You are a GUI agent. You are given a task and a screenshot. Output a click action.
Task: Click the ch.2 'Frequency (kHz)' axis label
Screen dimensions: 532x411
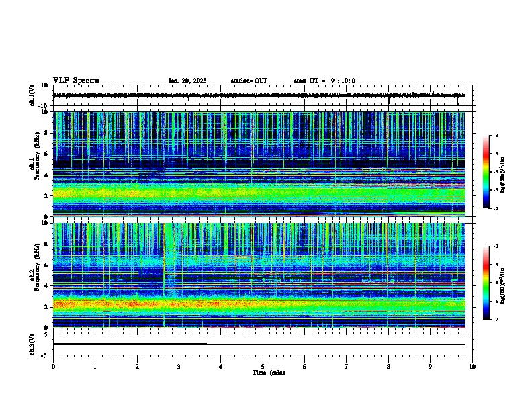click(x=37, y=267)
